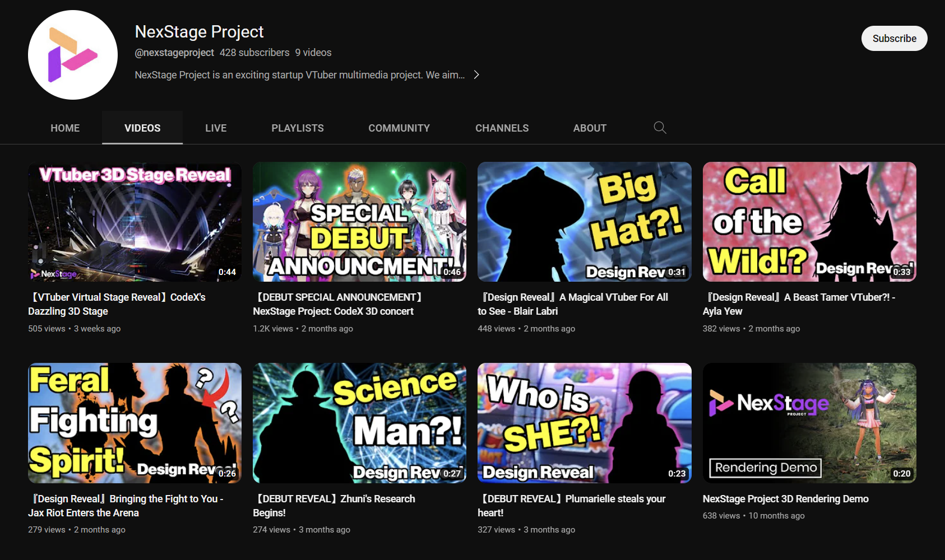
Task: Click the 279 views 2 months ago text
Action: click(77, 530)
